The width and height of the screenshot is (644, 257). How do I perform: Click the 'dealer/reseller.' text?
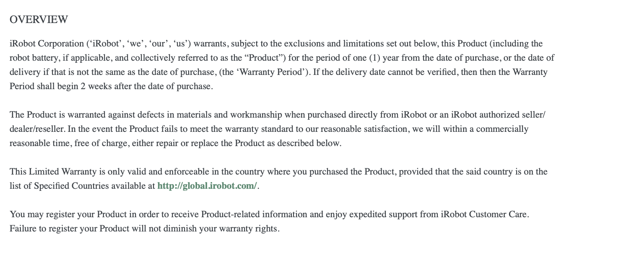37,129
